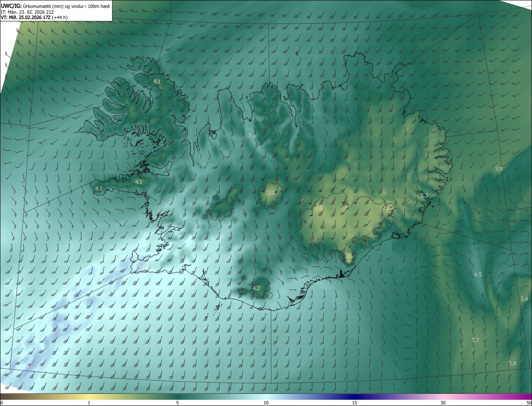This screenshot has height=406, width=532.
Task: Click the 6.5 value label offshore southeast
Action: [x=478, y=275]
